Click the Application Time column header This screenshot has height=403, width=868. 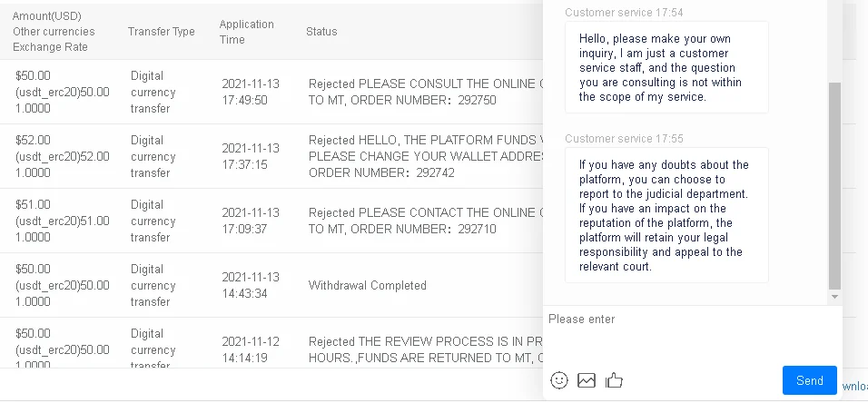pyautogui.click(x=244, y=32)
